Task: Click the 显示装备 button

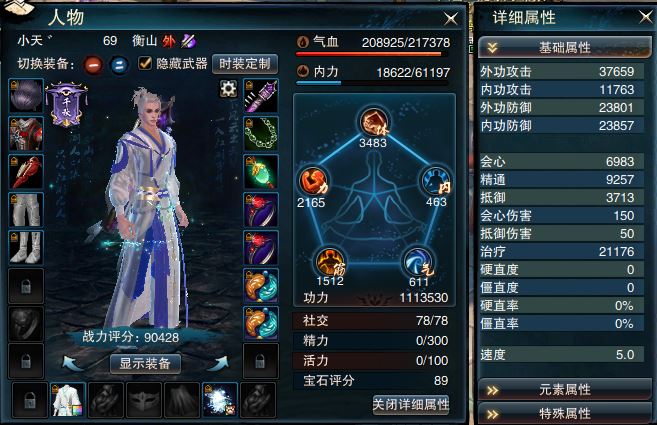Action: (x=145, y=363)
